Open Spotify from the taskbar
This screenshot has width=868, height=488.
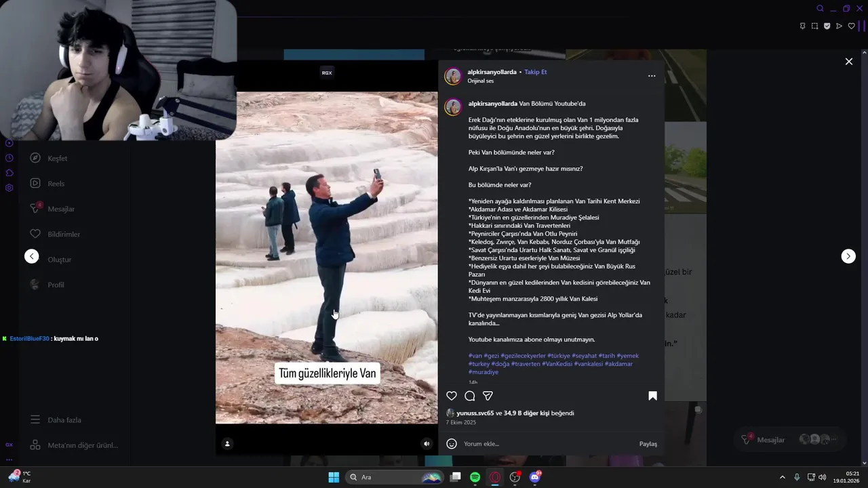[475, 477]
